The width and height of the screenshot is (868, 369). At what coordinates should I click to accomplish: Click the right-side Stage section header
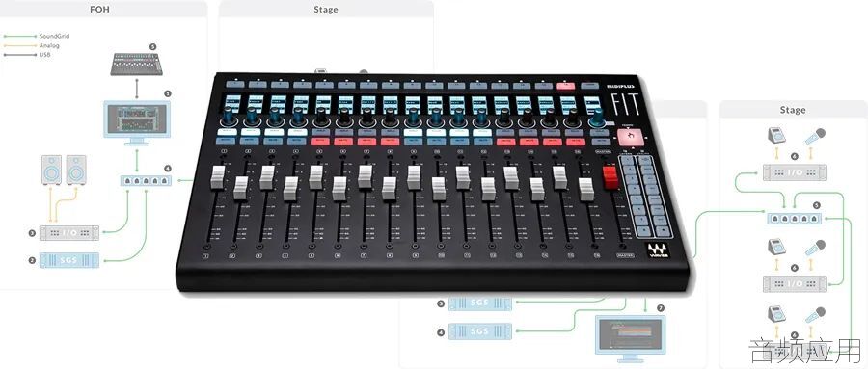click(792, 110)
